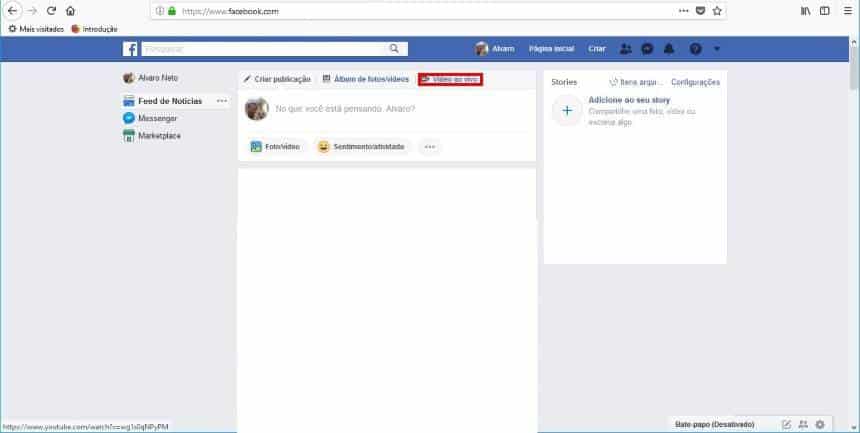Open Stories Configurações link
This screenshot has height=433, width=860.
(x=695, y=82)
